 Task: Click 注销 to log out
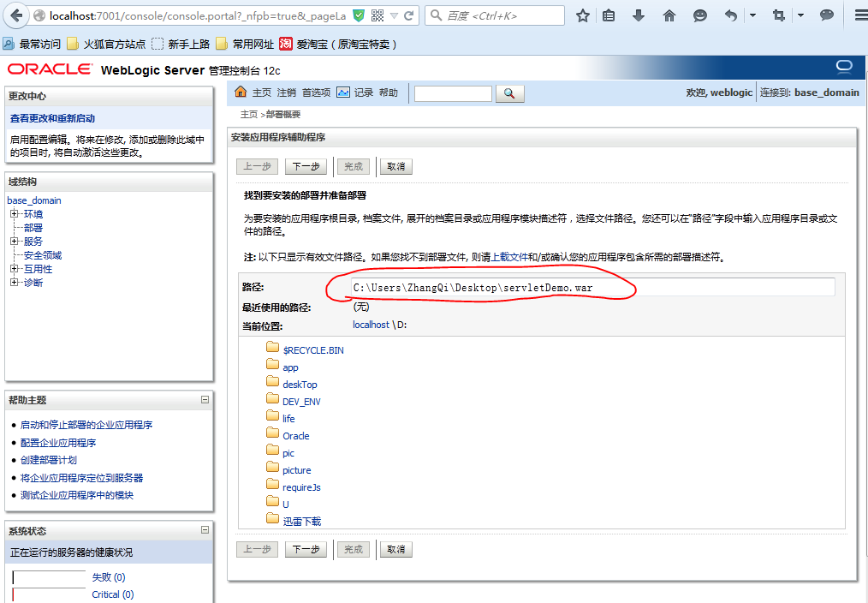coord(286,93)
